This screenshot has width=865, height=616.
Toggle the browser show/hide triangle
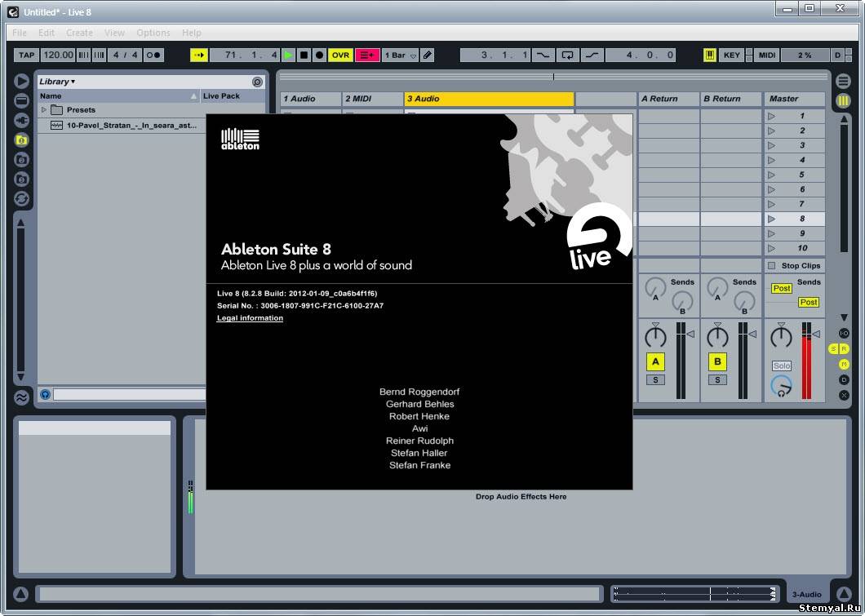(x=21, y=81)
